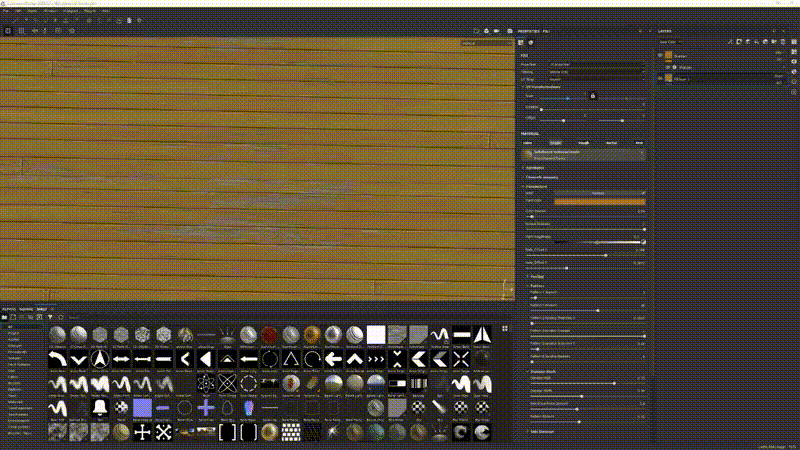Screen dimensions: 800x450
Task: Toggle the color channel button under Material
Action: pos(528,143)
